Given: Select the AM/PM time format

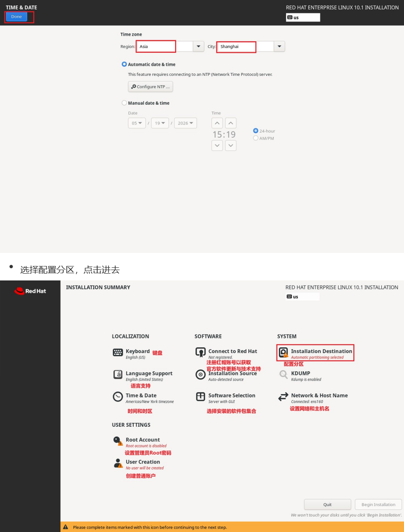Looking at the screenshot, I should click(x=256, y=138).
